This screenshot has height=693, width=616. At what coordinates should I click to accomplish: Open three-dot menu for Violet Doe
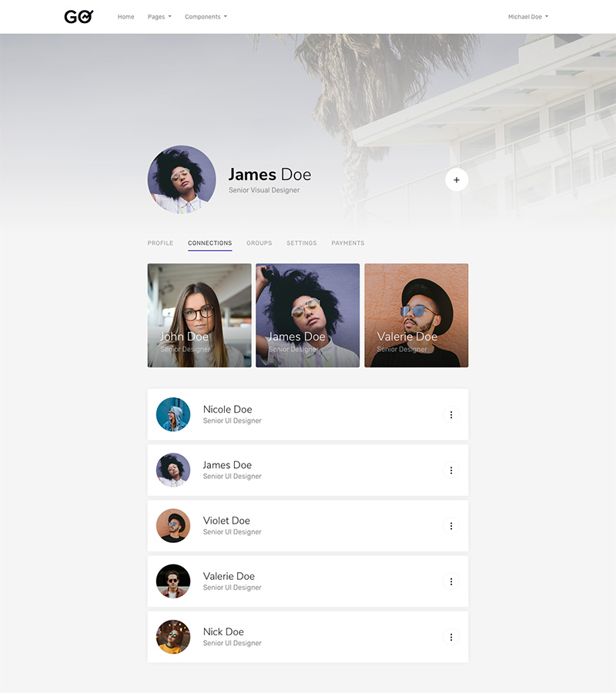pos(451,526)
